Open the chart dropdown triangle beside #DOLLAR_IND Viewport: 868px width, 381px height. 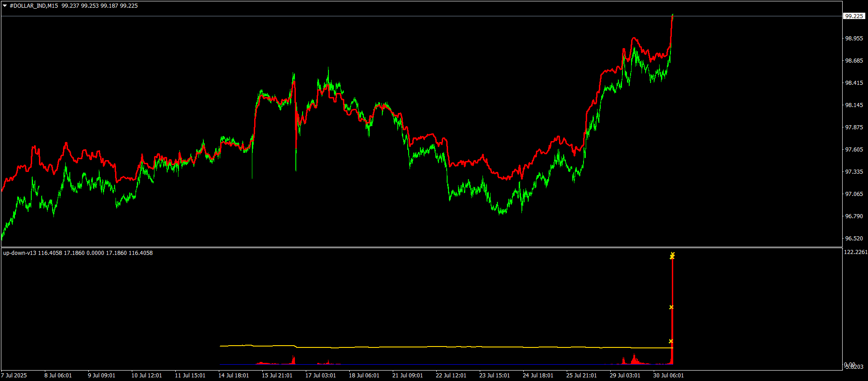tap(5, 6)
